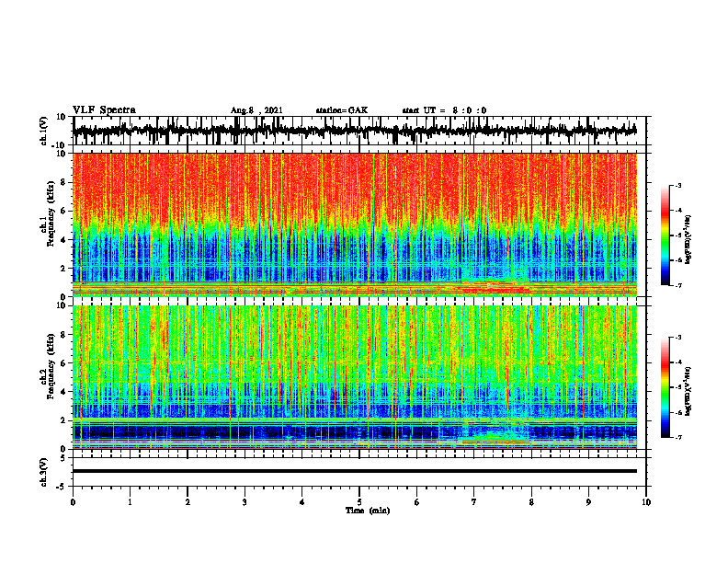Click the ch.1 spectrogram color scale bar
The image size is (728, 563).
pyautogui.click(x=665, y=236)
